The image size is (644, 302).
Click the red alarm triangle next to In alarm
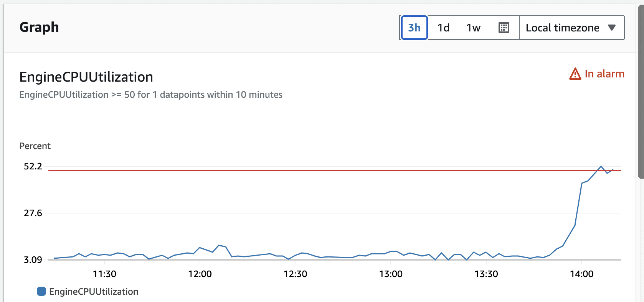pyautogui.click(x=575, y=74)
